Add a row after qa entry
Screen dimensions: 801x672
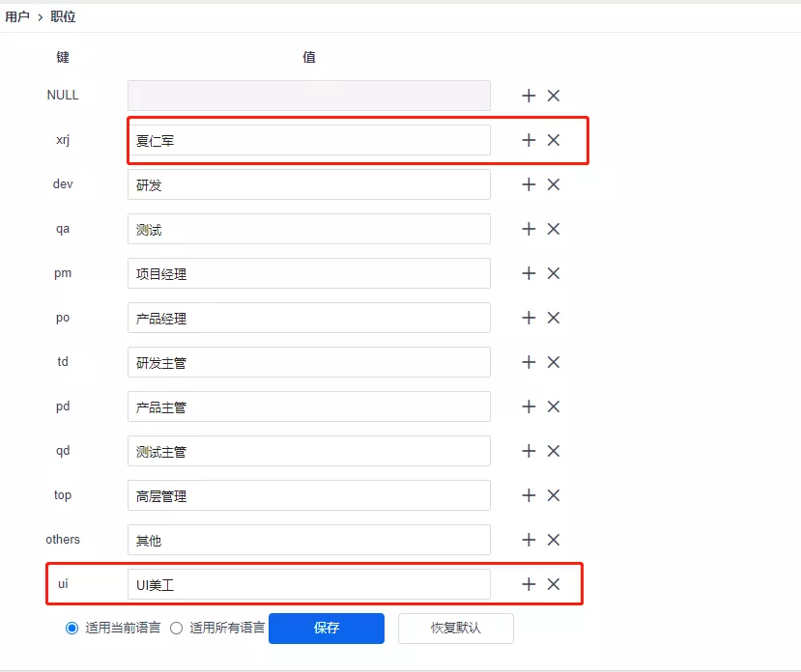[529, 229]
